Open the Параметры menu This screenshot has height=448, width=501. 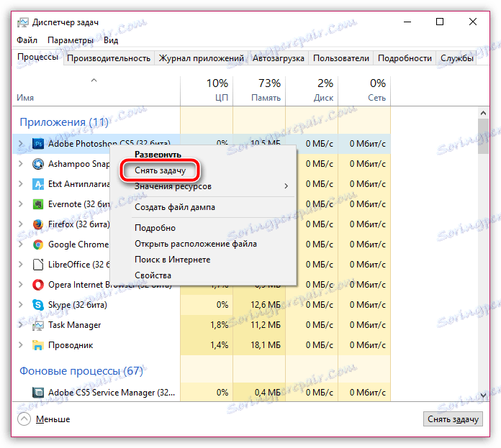click(x=71, y=40)
